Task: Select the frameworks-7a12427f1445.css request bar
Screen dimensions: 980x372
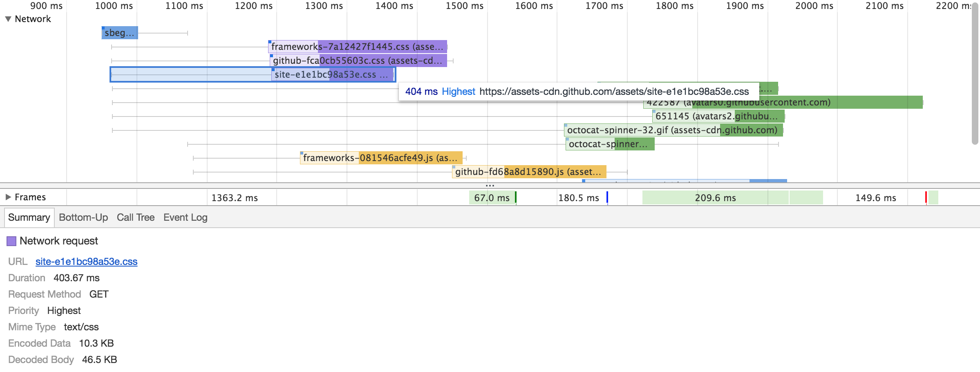Action: [357, 47]
